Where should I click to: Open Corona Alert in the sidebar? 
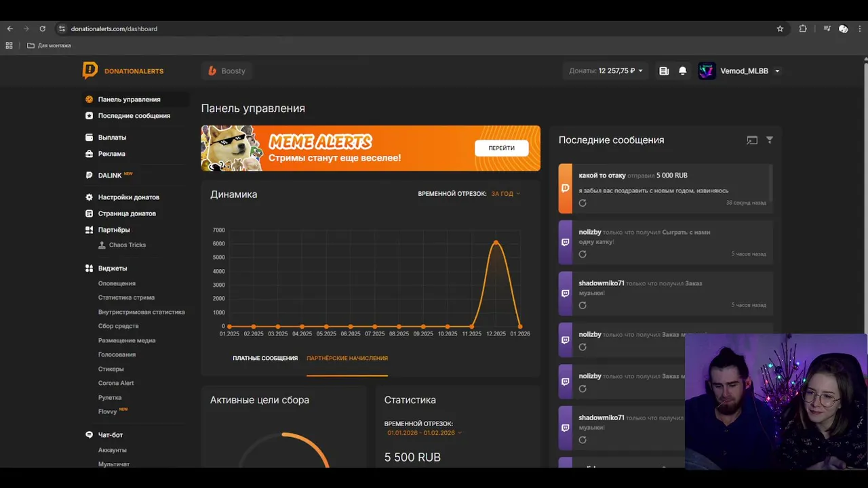116,383
